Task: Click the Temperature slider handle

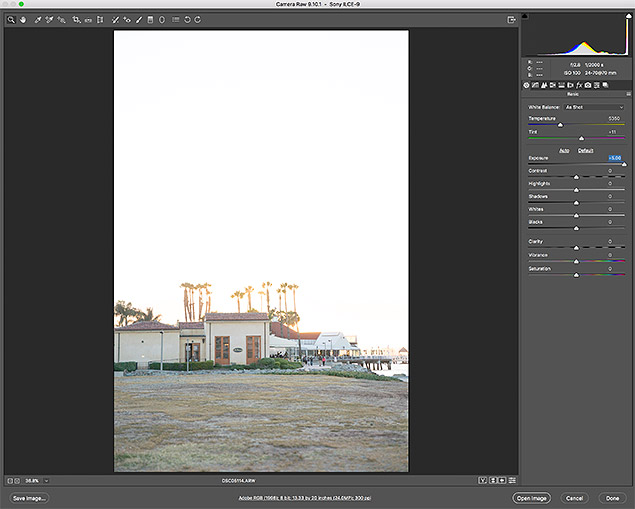Action: tap(560, 125)
